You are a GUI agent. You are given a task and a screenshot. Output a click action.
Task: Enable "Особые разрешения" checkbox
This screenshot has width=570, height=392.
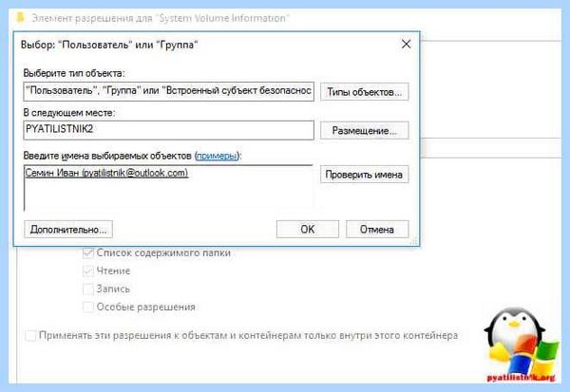[88, 307]
